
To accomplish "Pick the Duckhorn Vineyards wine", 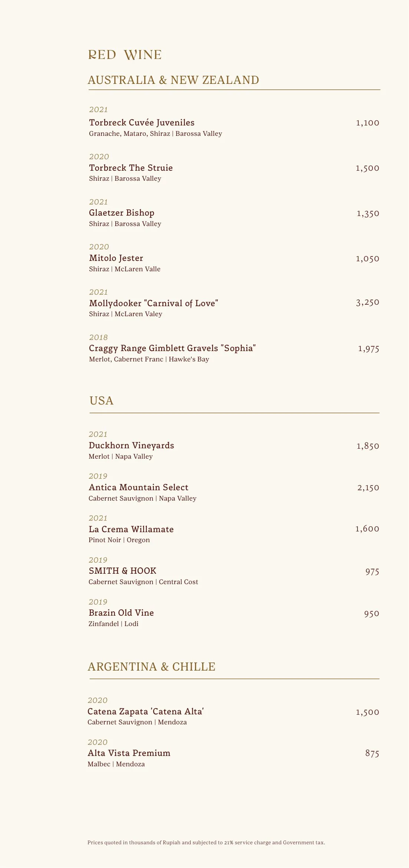I will click(131, 446).
